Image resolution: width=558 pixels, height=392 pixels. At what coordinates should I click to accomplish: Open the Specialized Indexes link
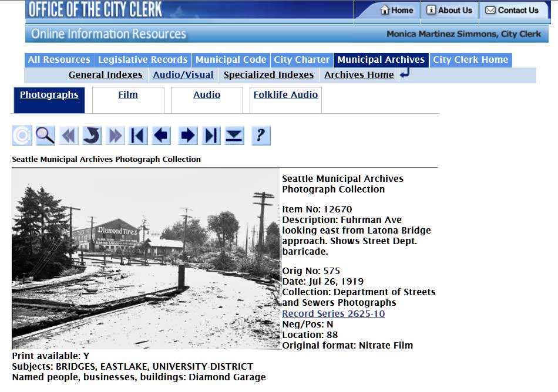tap(268, 75)
